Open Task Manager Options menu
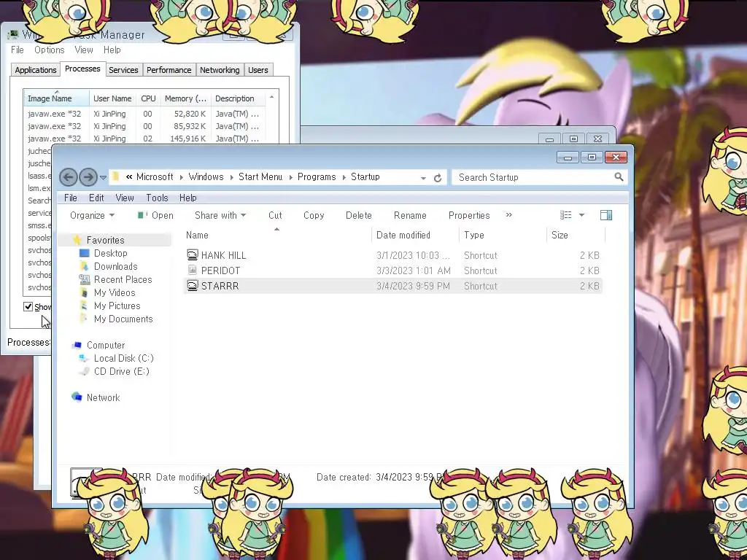This screenshot has height=560, width=747. [49, 50]
